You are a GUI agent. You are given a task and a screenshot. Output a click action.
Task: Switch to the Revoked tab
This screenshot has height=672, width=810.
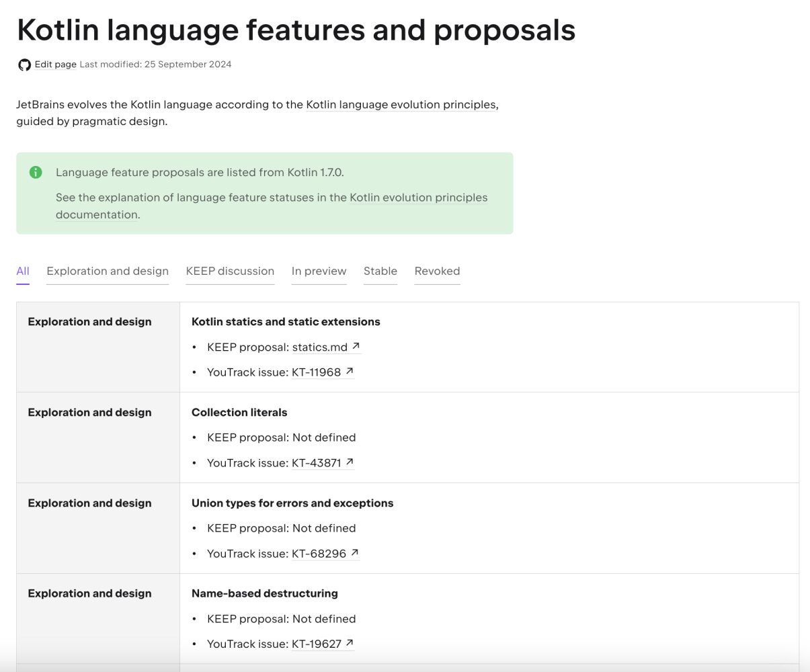[x=437, y=271]
